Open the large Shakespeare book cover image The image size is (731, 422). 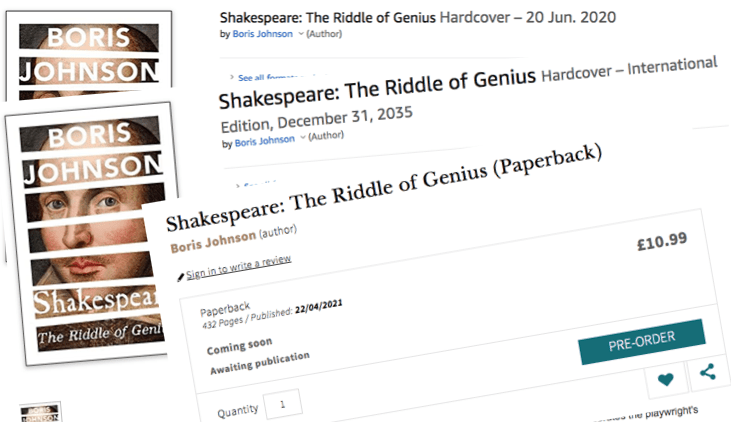[86, 240]
